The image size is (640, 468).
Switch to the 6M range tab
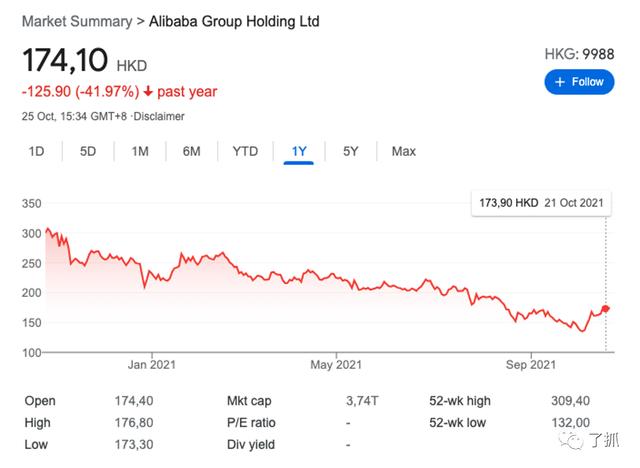[x=191, y=151]
